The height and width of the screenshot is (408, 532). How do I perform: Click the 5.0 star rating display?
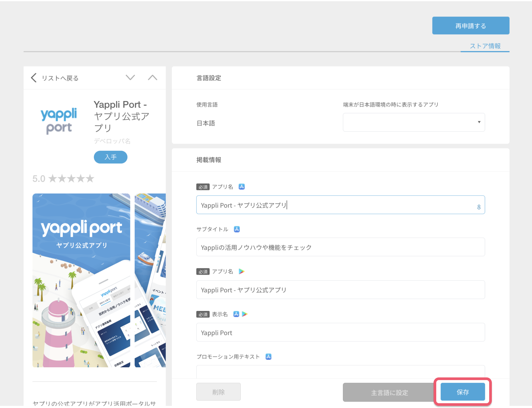63,178
